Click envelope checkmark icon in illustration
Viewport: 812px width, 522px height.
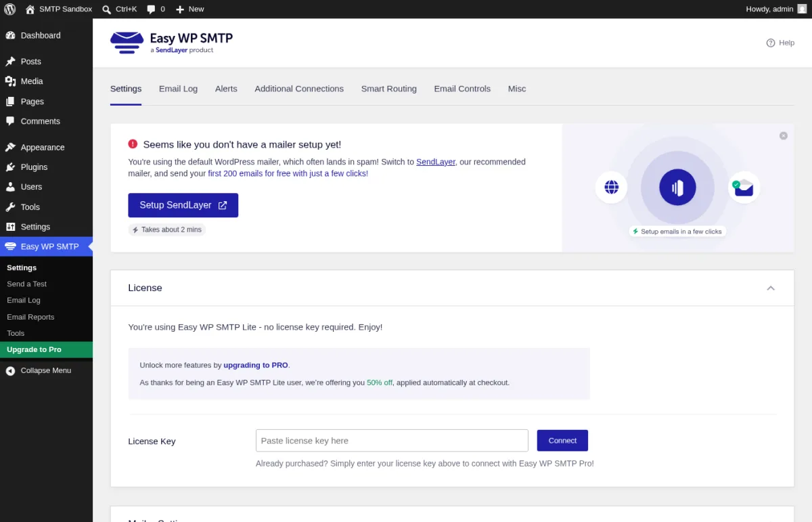coord(744,188)
